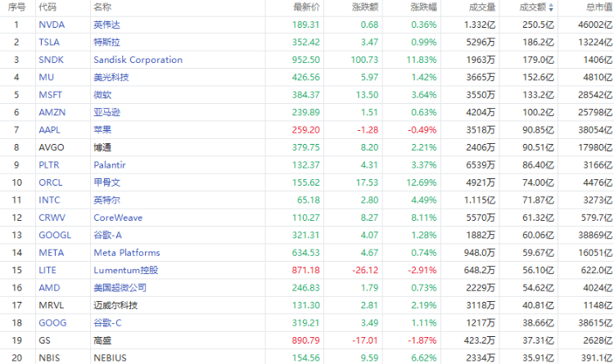The image size is (614, 364).
Task: Open the 美国超微公司 name link
Action: pyautogui.click(x=120, y=288)
